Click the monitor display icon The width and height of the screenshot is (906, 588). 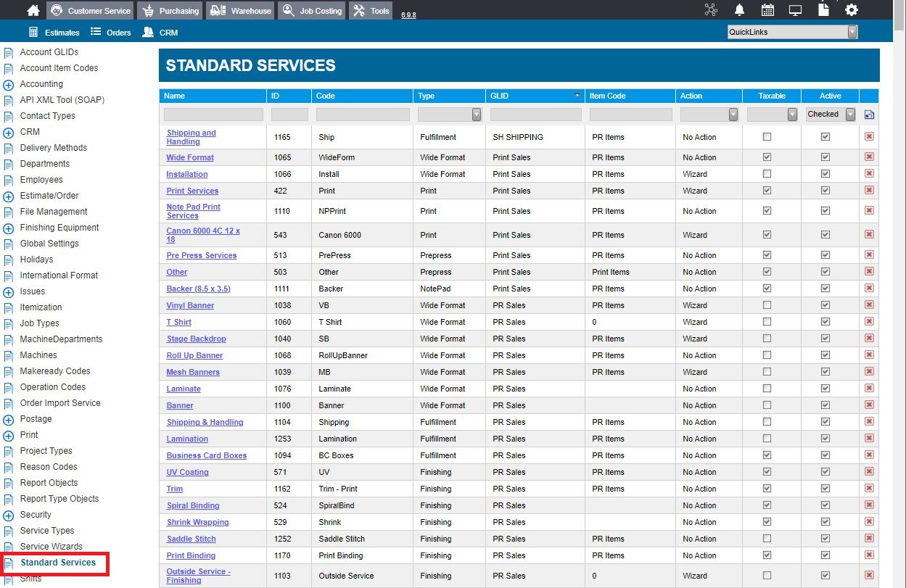(796, 9)
